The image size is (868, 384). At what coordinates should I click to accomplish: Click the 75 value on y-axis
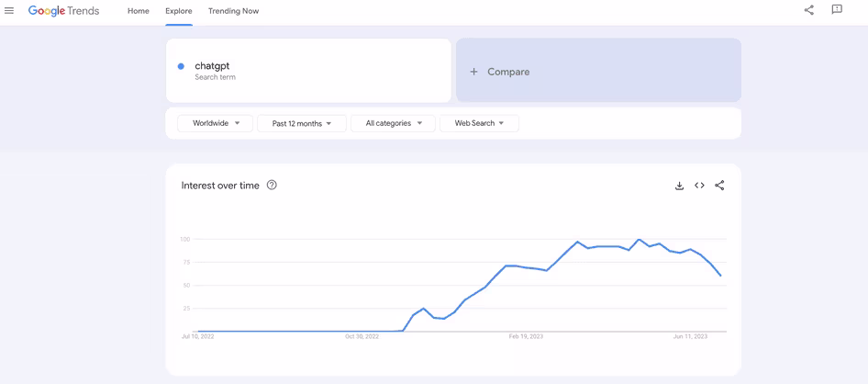coord(186,262)
